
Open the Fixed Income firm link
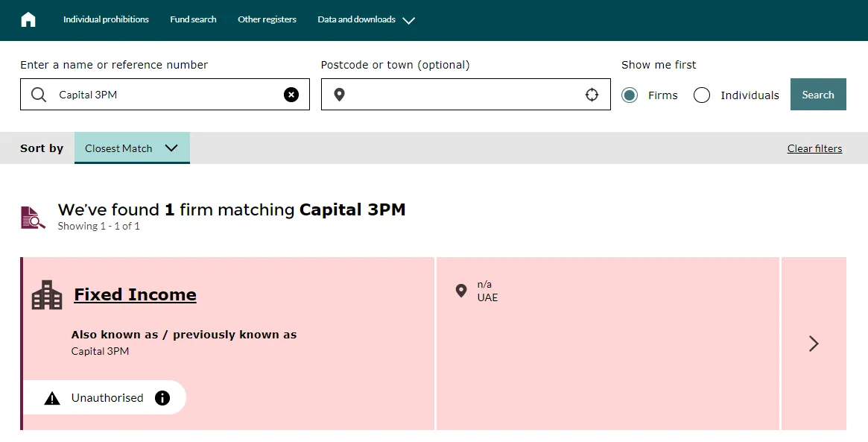[135, 294]
